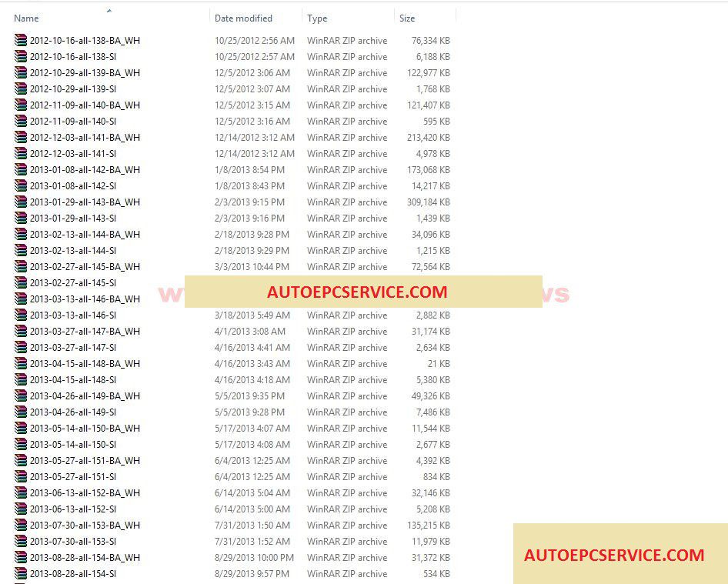The height and width of the screenshot is (584, 728).
Task: Click the size value 11,979 KB
Action: 430,541
